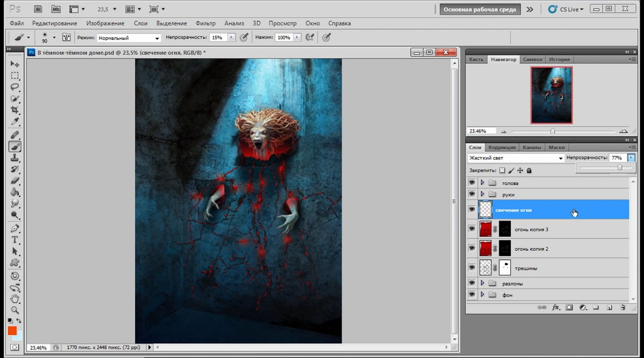Hide the огонь копия 3 layer
644x358 pixels.
coord(472,229)
